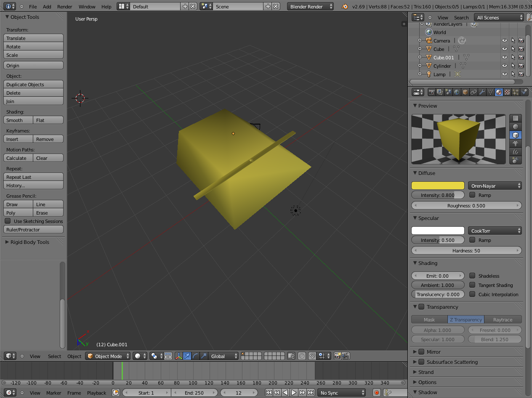Click the Ruler/Protractor button
The image size is (532, 398).
(34, 229)
